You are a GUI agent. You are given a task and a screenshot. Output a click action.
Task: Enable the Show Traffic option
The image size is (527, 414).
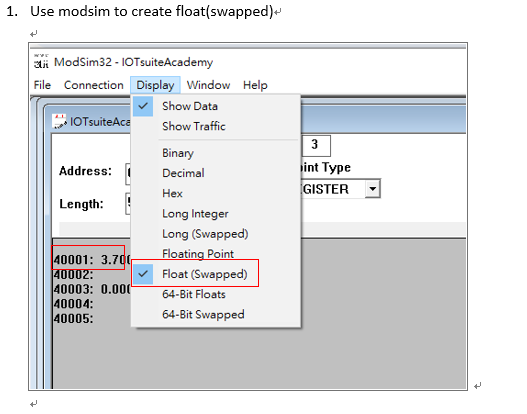(194, 126)
